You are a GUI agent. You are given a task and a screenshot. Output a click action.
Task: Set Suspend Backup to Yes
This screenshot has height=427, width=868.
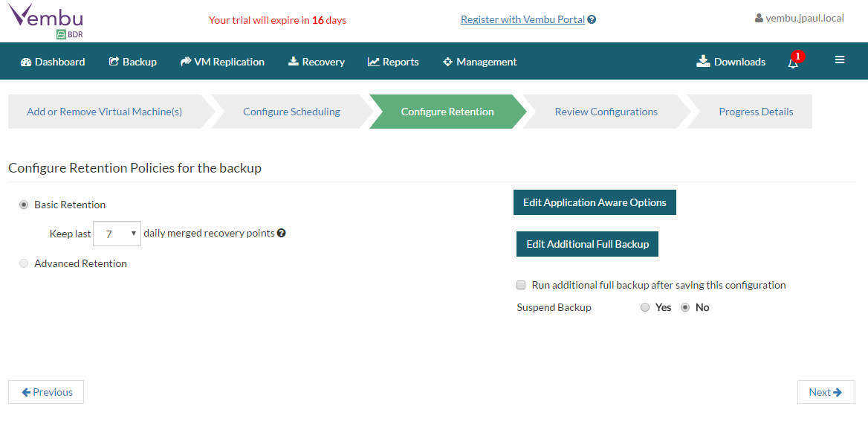[645, 307]
